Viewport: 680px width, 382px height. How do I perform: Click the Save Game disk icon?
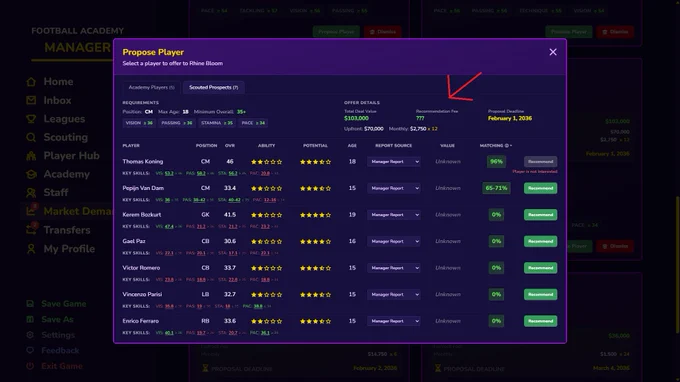[x=30, y=304]
